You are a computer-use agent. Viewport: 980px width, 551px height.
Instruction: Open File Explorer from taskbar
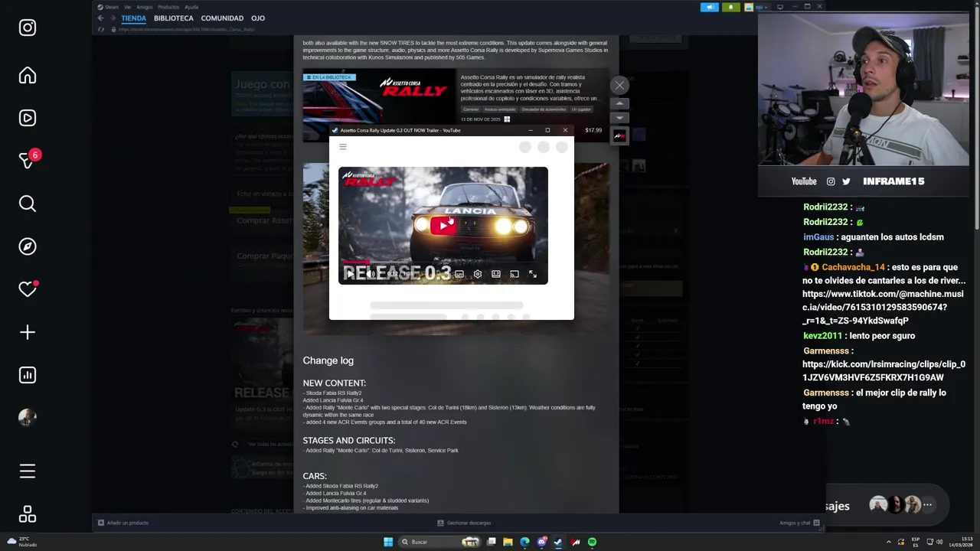click(x=508, y=542)
